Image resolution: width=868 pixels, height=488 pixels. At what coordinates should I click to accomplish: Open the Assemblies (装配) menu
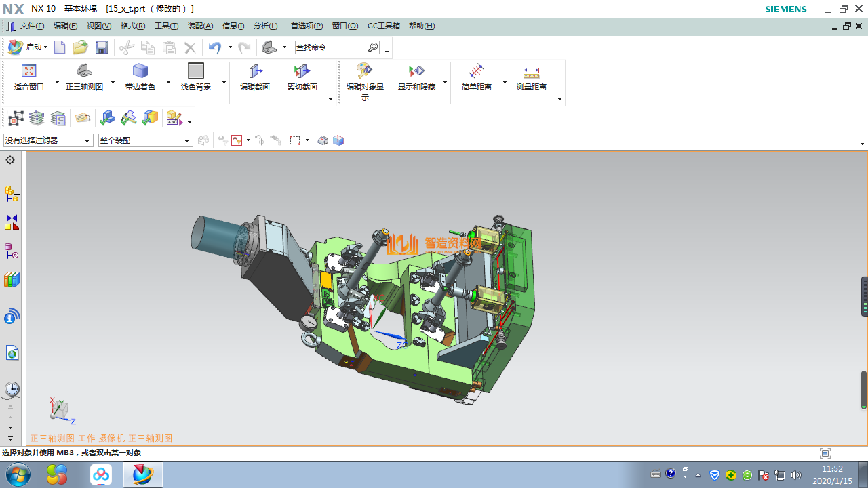click(x=200, y=26)
